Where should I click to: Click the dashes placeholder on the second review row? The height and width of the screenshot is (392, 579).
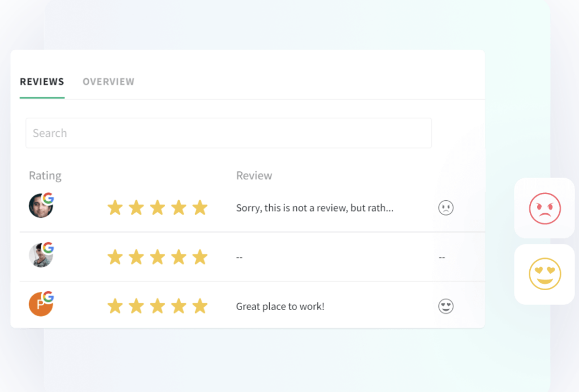tap(239, 257)
